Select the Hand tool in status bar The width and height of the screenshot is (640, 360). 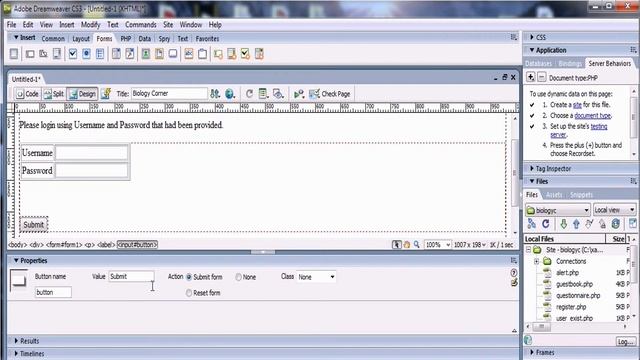coord(407,244)
